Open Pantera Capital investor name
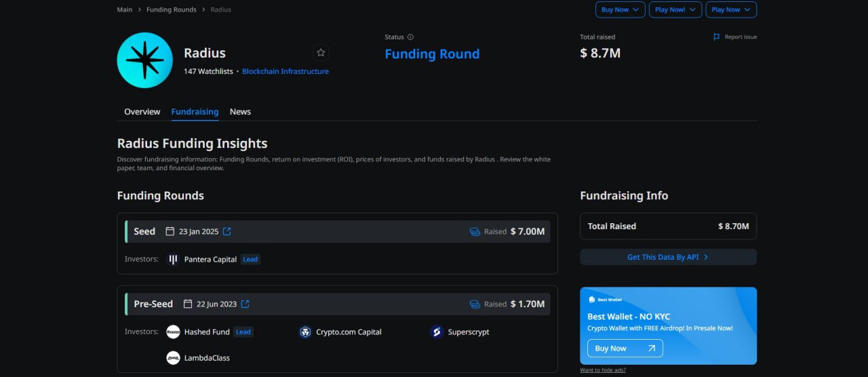Viewport: 868px width, 377px height. click(210, 259)
